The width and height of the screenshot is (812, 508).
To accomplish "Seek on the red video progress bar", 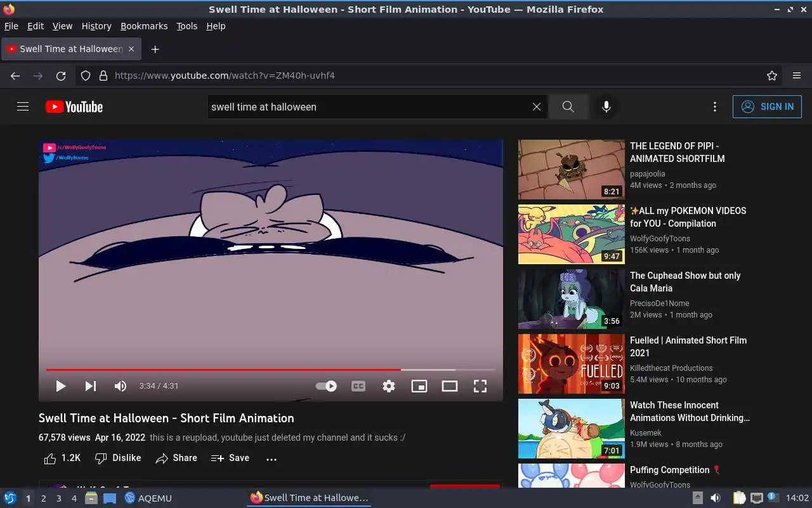I will pyautogui.click(x=270, y=370).
